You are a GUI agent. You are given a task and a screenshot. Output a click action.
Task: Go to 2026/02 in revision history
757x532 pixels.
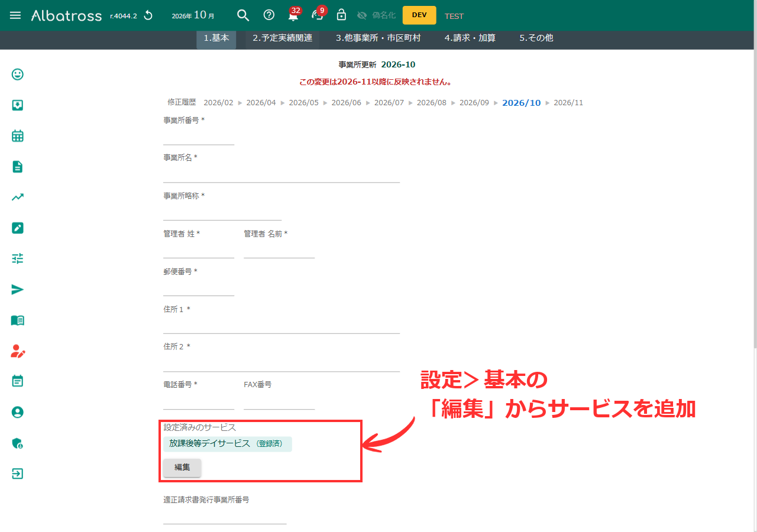[x=219, y=103]
